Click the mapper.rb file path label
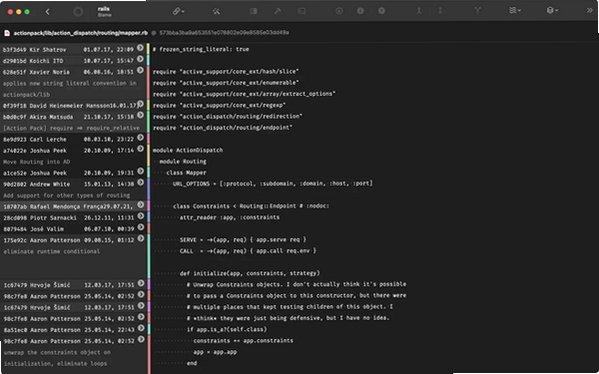599x374 pixels. point(81,33)
